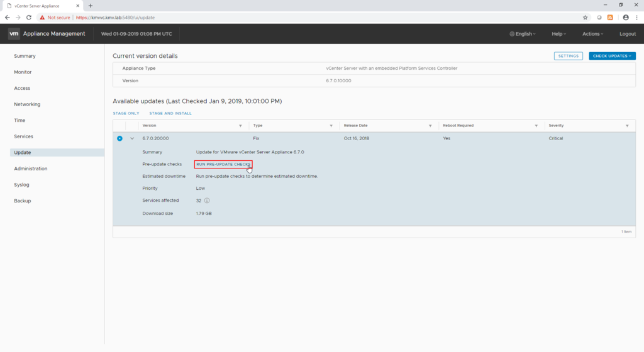The image size is (644, 352).
Task: Collapse the 6.7.0.20000 update details
Action: [132, 139]
